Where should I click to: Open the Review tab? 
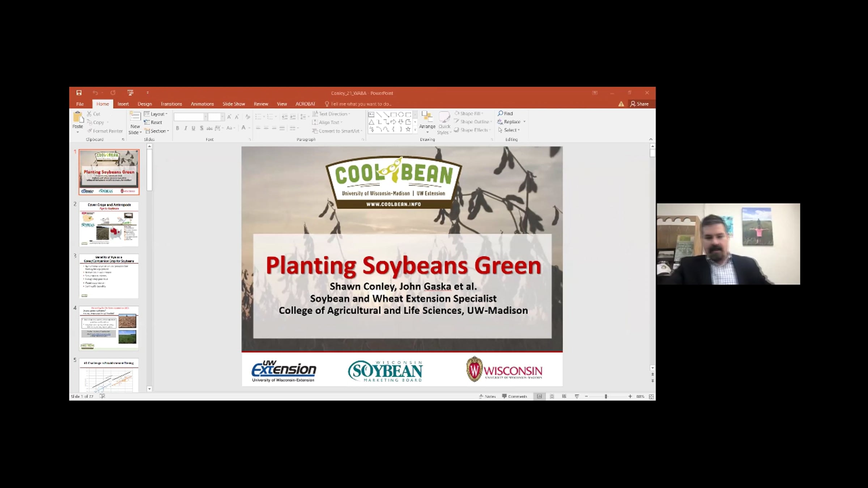[x=261, y=104]
